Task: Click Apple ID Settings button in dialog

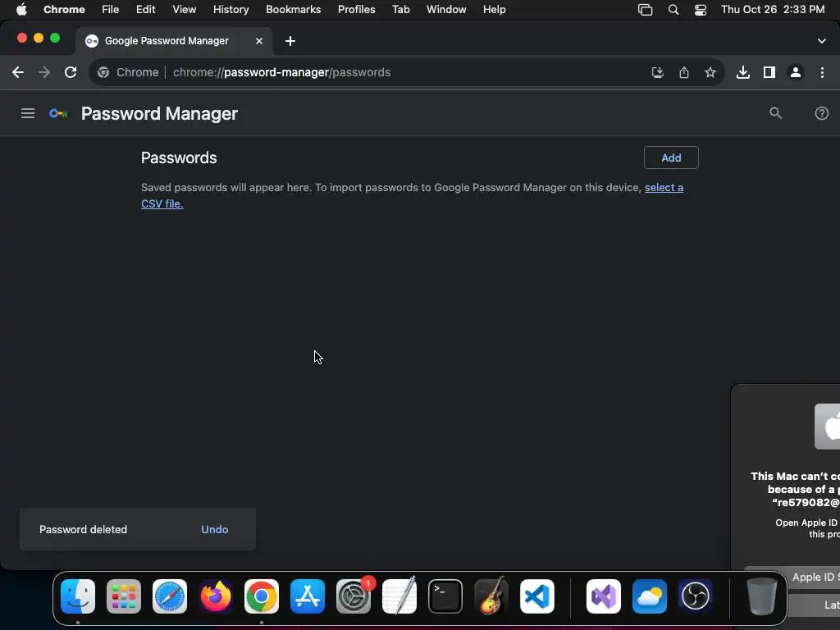Action: [815, 577]
